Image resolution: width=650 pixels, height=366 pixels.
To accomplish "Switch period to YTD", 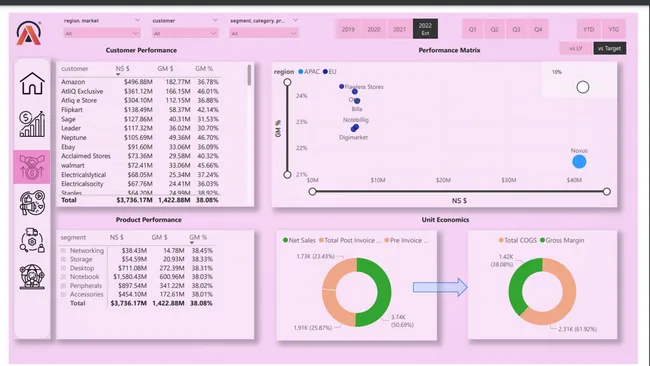I will tap(589, 29).
